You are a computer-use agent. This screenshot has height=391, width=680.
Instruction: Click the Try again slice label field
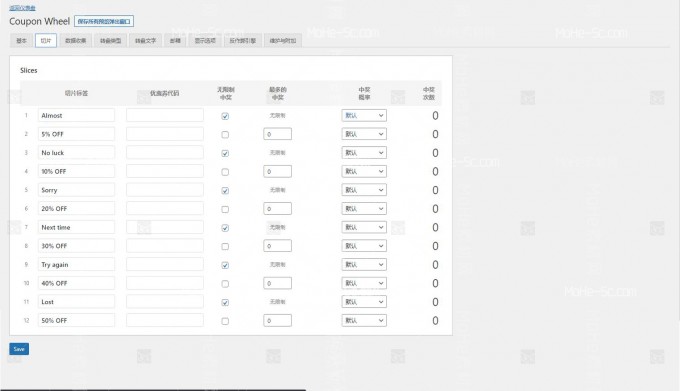pos(76,264)
